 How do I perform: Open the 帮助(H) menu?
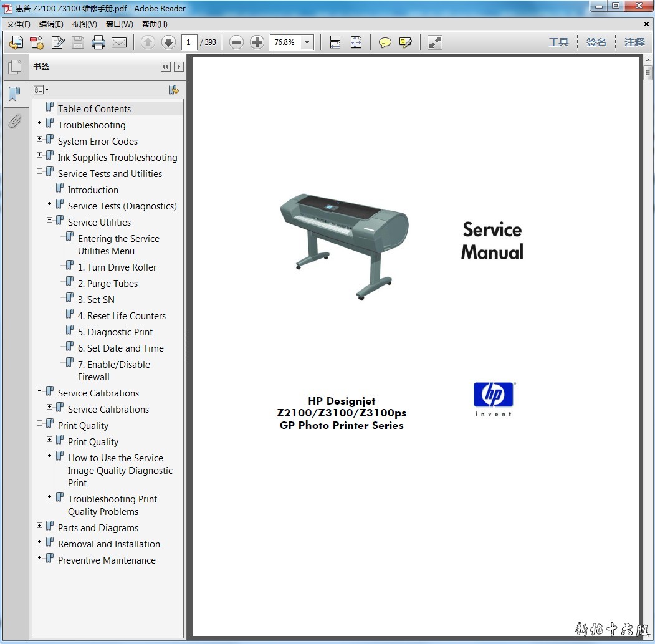[155, 24]
